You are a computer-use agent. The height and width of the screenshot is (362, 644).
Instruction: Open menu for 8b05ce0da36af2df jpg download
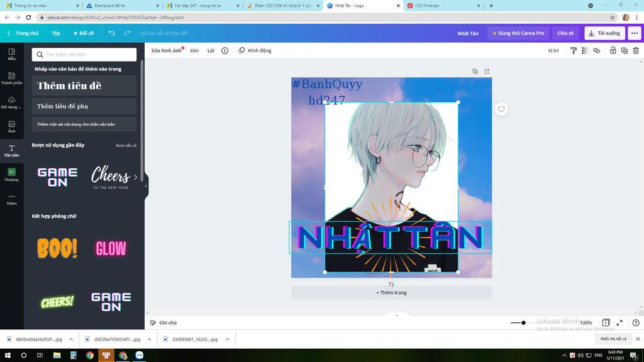(x=71, y=339)
